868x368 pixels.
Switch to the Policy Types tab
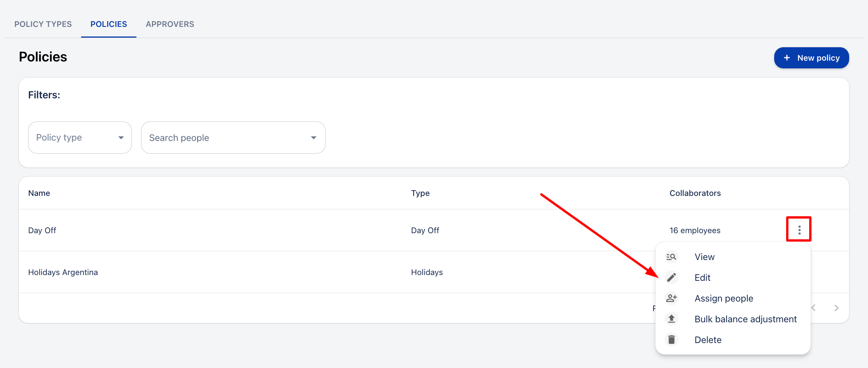(43, 24)
